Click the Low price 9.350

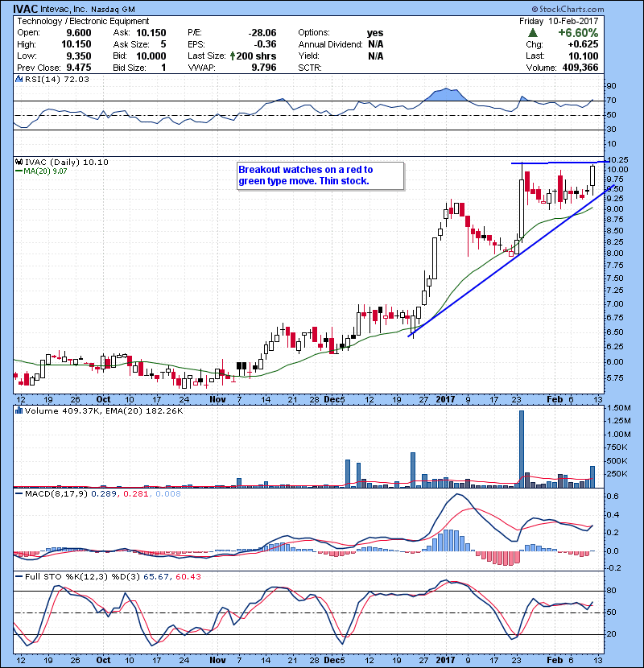(x=79, y=56)
